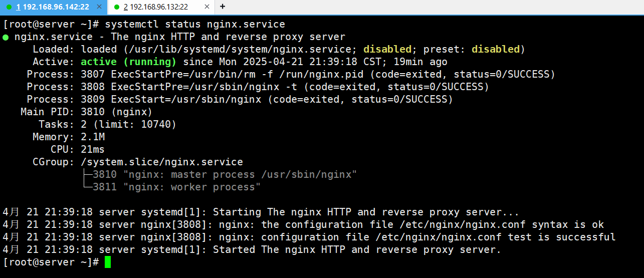
Task: Click the first yellow 'disabled' word after nginx.service path
Action: tap(387, 49)
